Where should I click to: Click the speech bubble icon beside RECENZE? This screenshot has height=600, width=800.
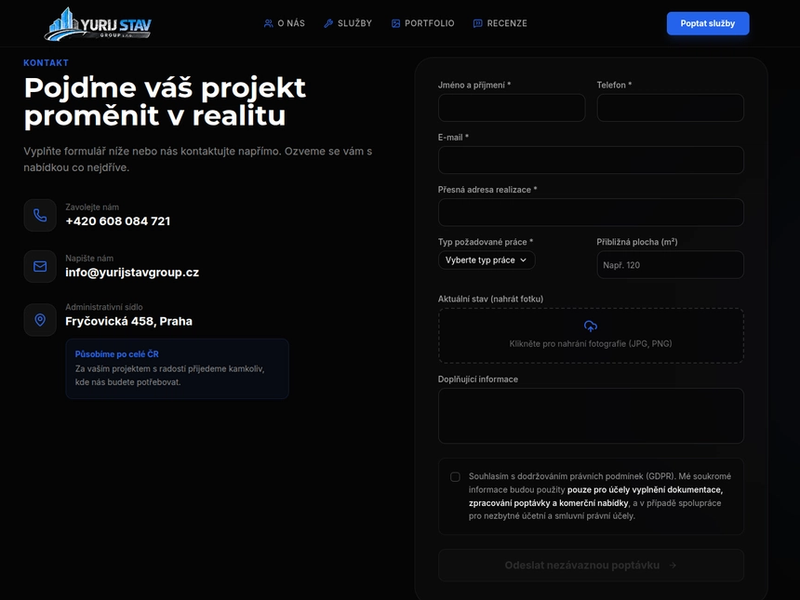point(478,23)
